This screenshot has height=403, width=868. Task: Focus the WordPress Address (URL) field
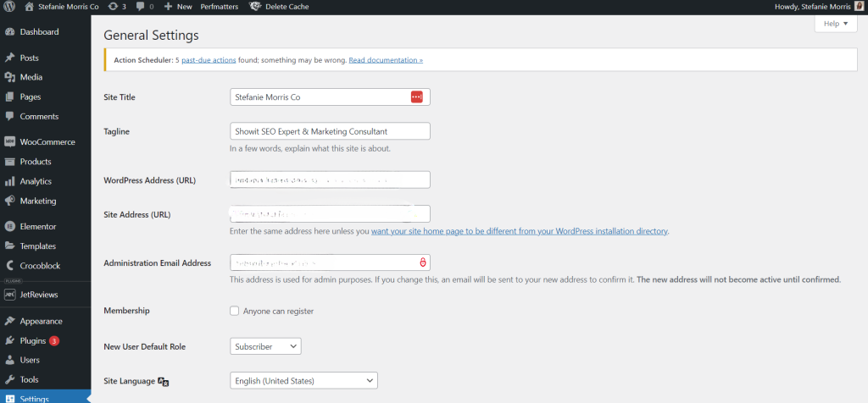point(330,179)
